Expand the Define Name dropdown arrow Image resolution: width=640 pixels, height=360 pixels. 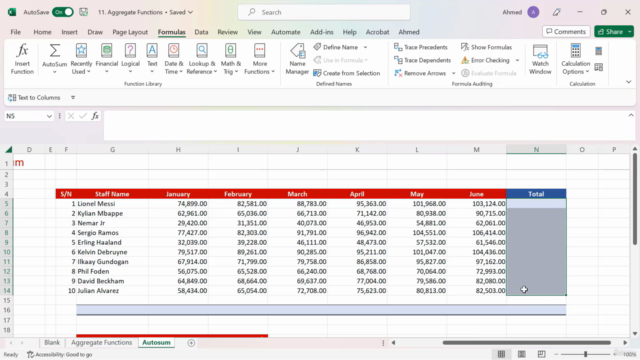click(x=365, y=47)
